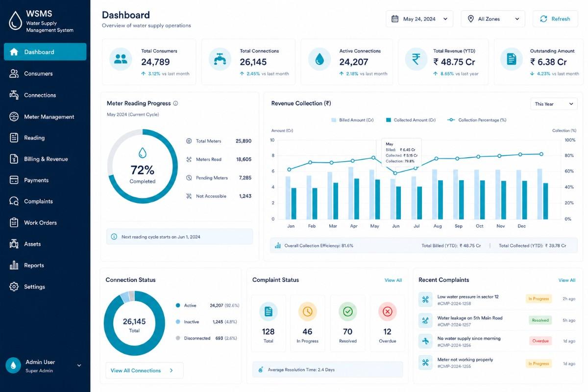Click the Not Accessible row icon
The height and width of the screenshot is (392, 588).
[x=189, y=196]
